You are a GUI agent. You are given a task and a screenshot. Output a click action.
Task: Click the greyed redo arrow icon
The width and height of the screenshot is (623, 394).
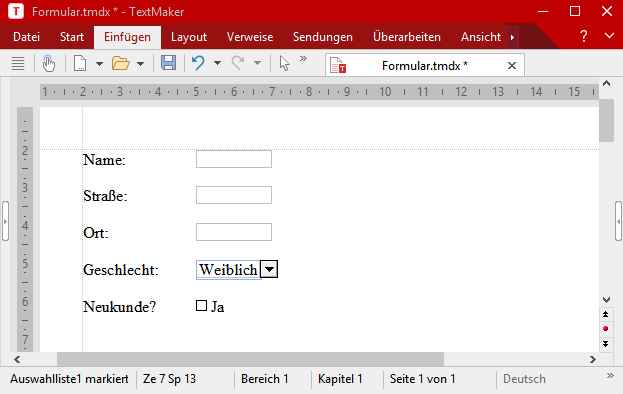(238, 63)
